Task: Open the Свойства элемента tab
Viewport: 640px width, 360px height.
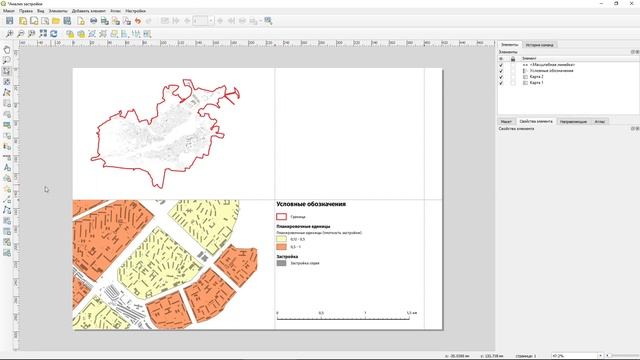Action: point(536,122)
